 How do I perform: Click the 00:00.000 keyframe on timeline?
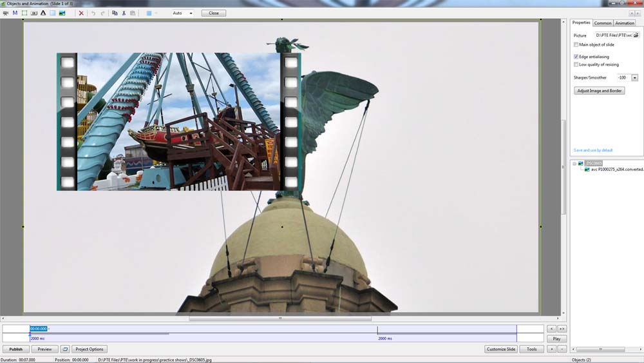pos(39,329)
